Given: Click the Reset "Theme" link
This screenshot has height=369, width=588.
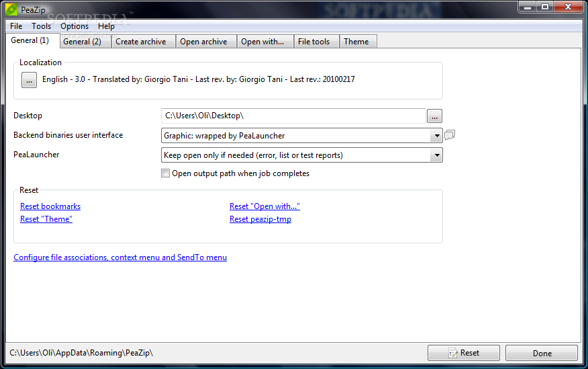Looking at the screenshot, I should click(46, 219).
